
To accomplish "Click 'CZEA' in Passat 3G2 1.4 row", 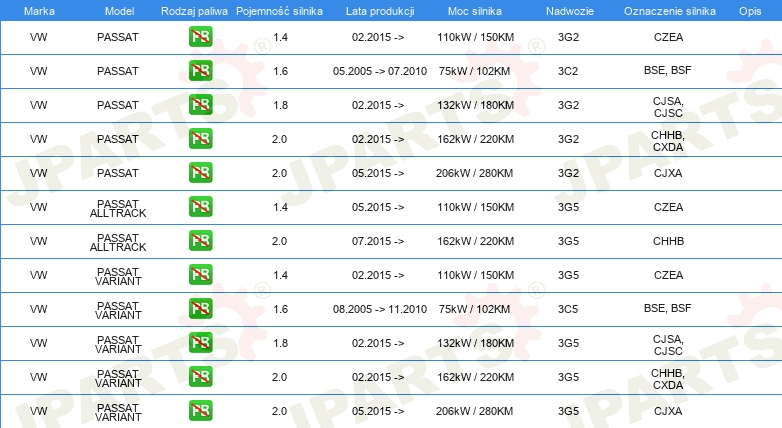I will [668, 37].
